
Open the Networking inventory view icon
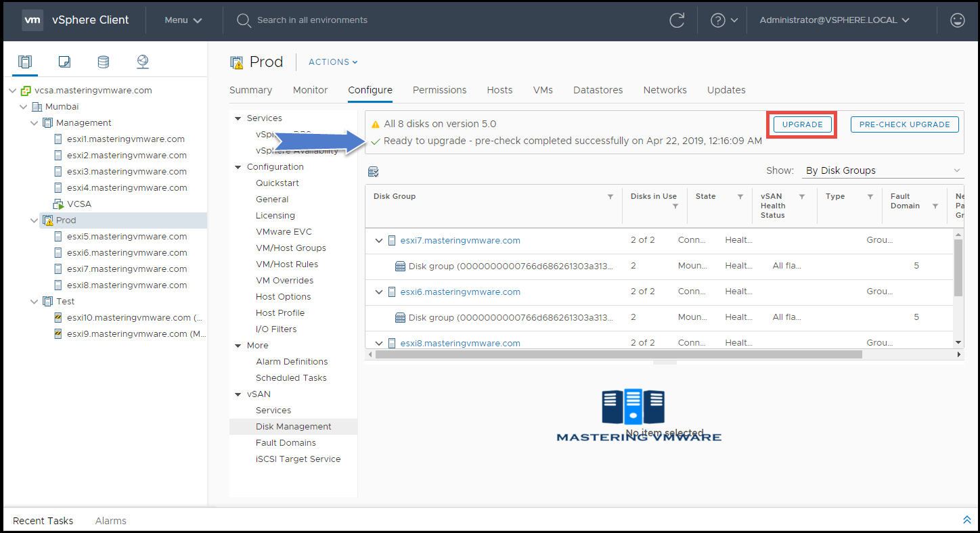coord(142,62)
